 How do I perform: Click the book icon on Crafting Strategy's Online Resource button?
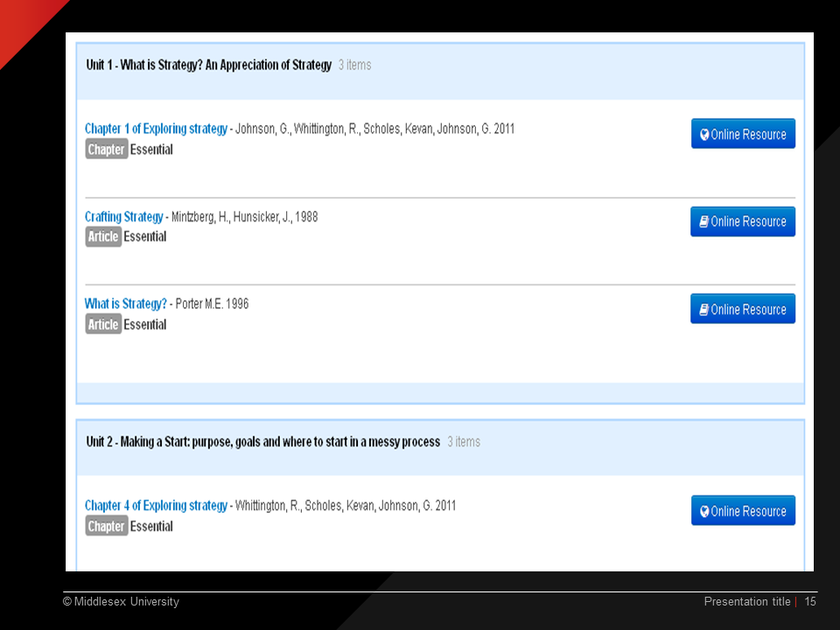point(703,222)
